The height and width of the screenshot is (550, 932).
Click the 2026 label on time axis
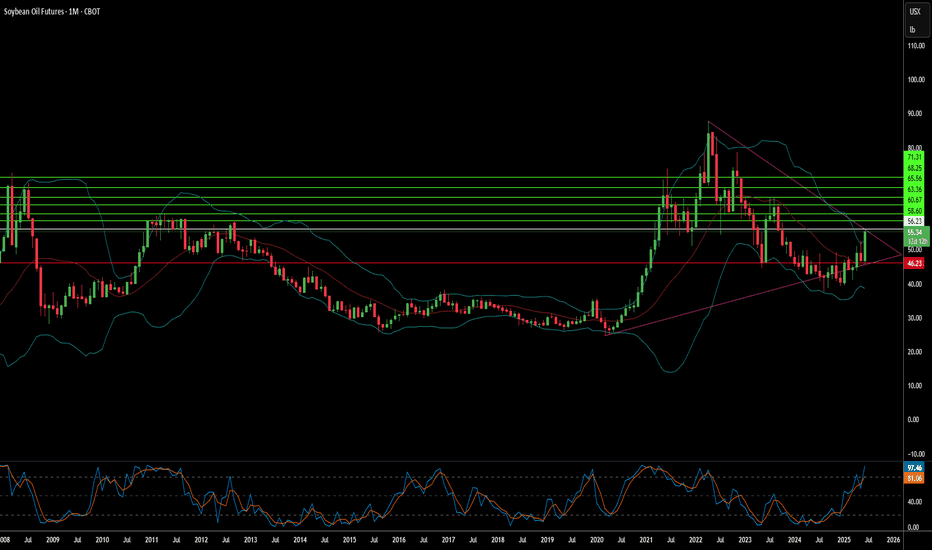point(893,540)
